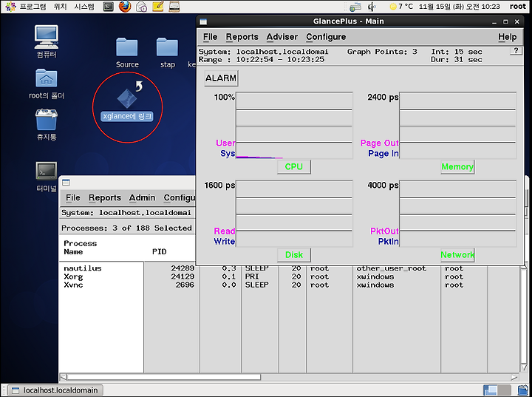The image size is (532, 397).
Task: Click the CPU graph button
Action: pos(294,167)
